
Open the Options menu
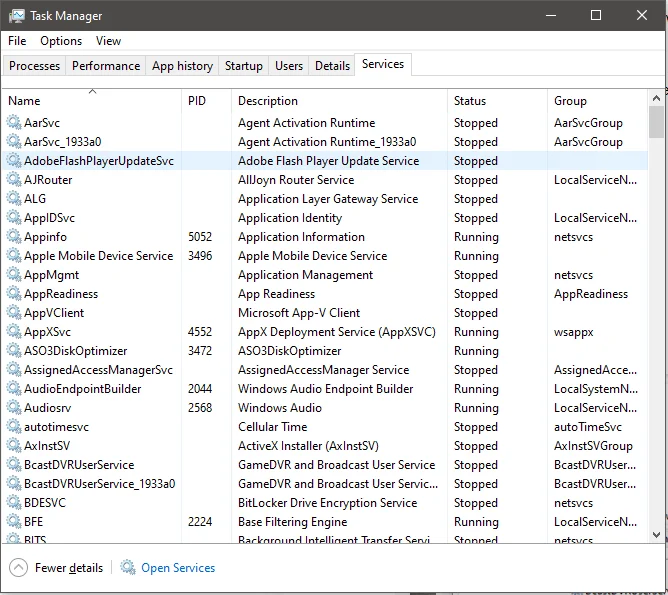(x=61, y=41)
